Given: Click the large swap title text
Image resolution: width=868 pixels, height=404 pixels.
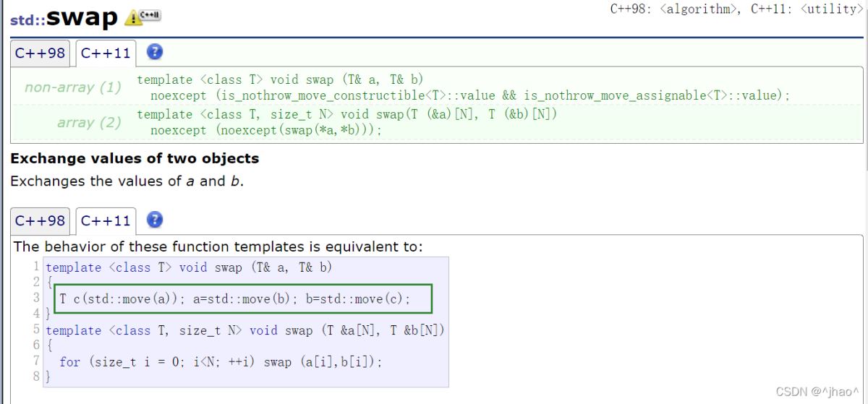Looking at the screenshot, I should pos(82,17).
